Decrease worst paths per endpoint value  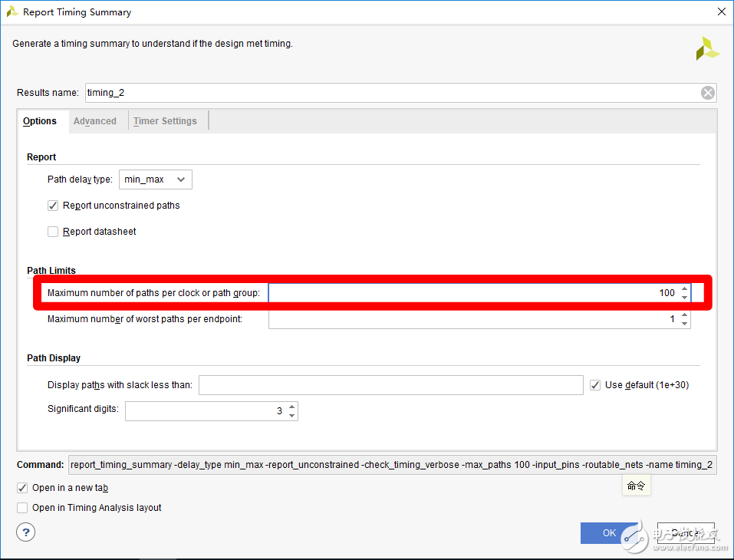(x=685, y=324)
